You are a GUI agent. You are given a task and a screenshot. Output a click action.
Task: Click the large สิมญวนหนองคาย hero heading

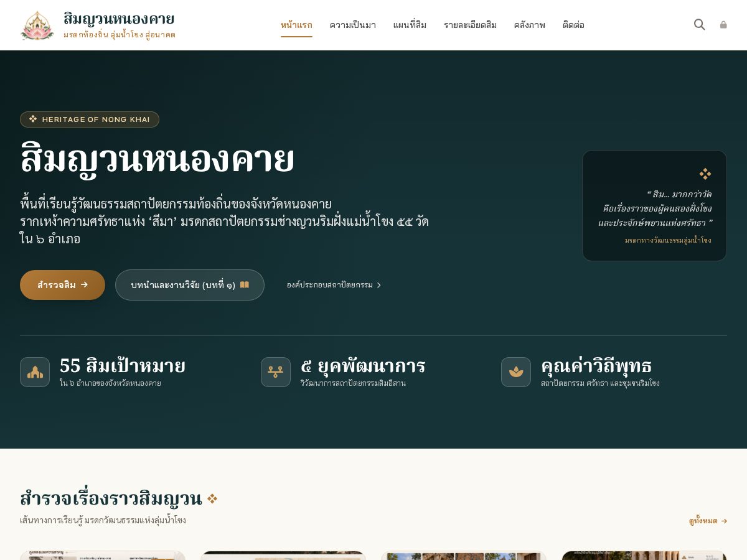pyautogui.click(x=157, y=159)
